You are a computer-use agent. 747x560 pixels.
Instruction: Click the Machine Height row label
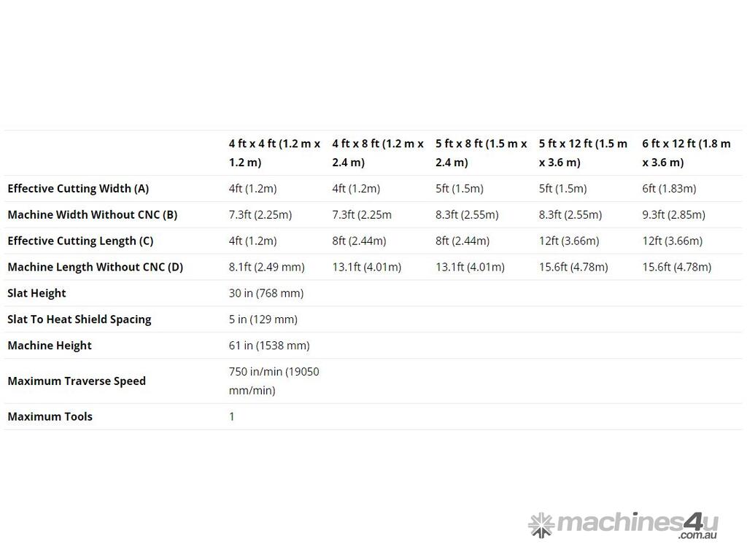tap(50, 346)
